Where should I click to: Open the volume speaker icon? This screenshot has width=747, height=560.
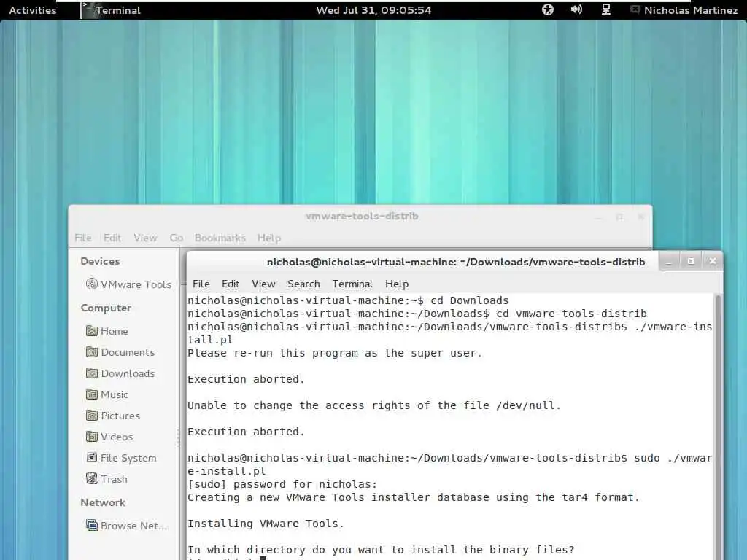[576, 9]
